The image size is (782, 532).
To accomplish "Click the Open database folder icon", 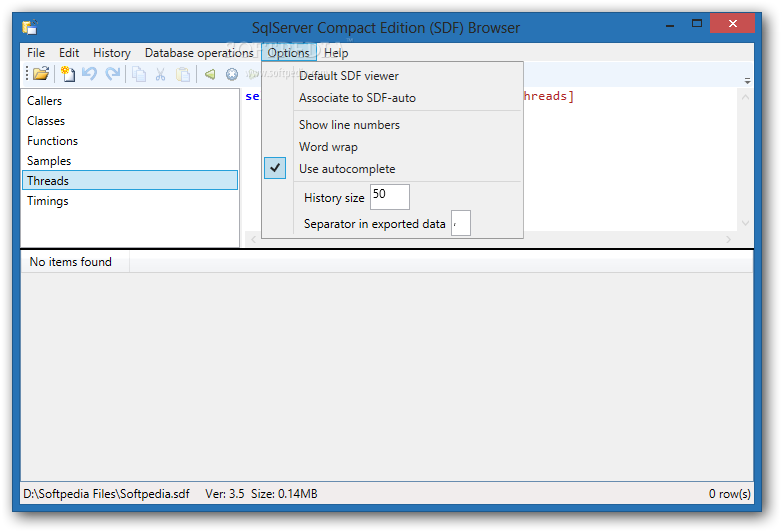I will click(41, 74).
